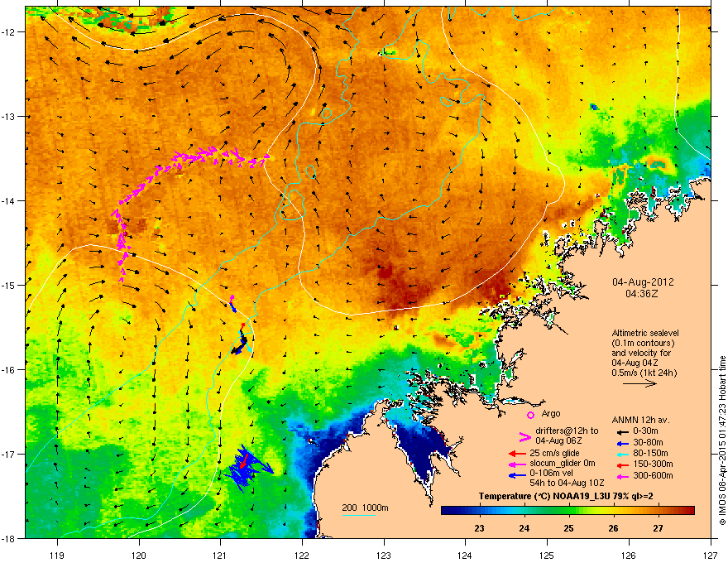
Task: Click longitude axis label '121'
Action: (220, 555)
